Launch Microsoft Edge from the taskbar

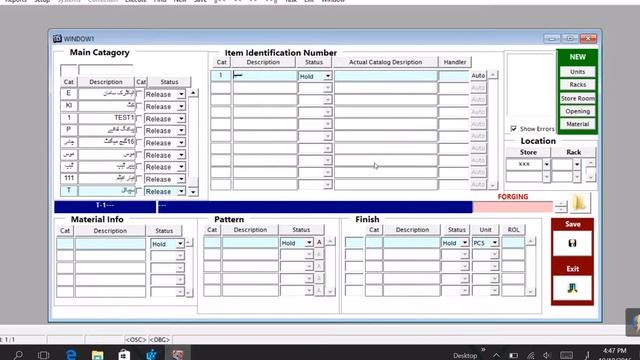(71, 355)
